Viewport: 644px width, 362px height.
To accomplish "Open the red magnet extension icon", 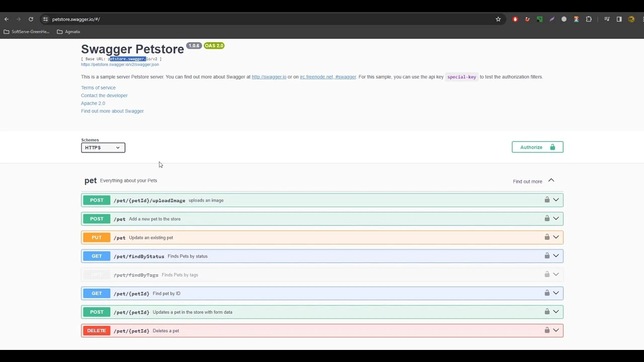I will click(527, 19).
